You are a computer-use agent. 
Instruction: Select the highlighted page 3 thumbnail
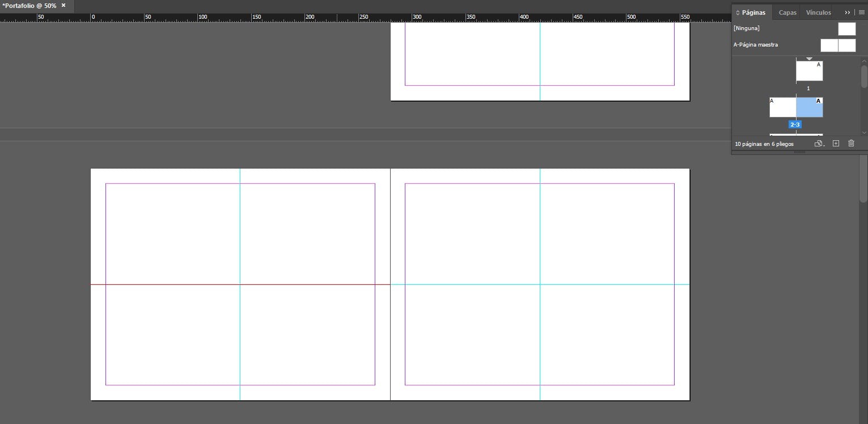pyautogui.click(x=809, y=107)
